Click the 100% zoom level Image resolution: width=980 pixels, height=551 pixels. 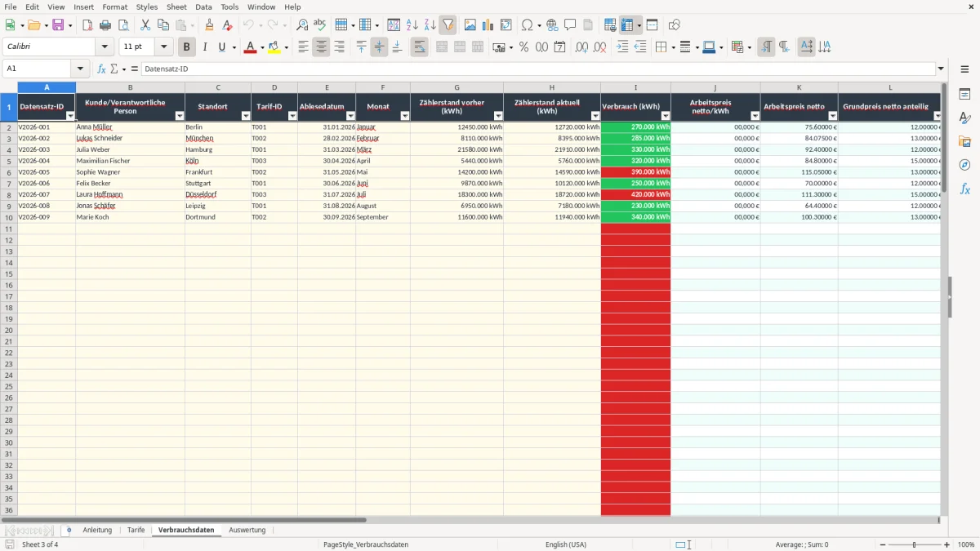click(x=966, y=544)
